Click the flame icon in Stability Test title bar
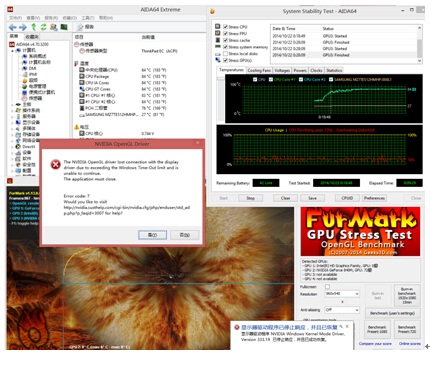This screenshot has height=369, width=430. pyautogui.click(x=212, y=11)
